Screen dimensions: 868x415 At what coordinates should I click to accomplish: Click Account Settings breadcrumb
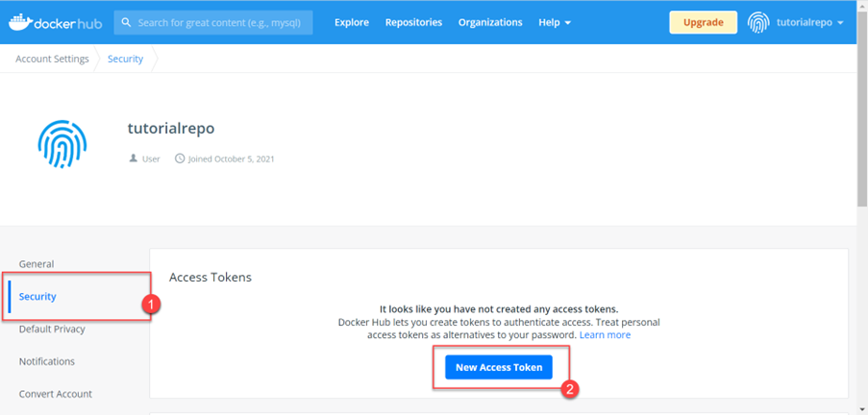point(52,59)
